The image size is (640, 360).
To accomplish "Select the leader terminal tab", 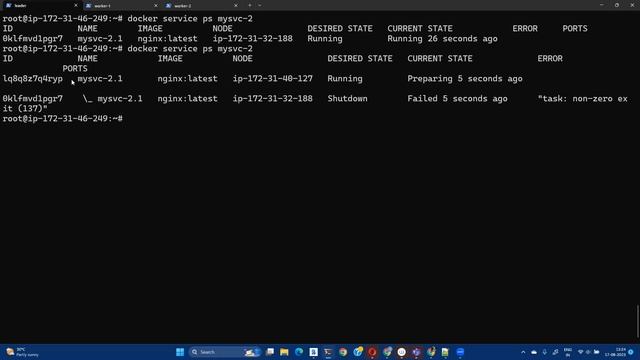I will (x=41, y=6).
